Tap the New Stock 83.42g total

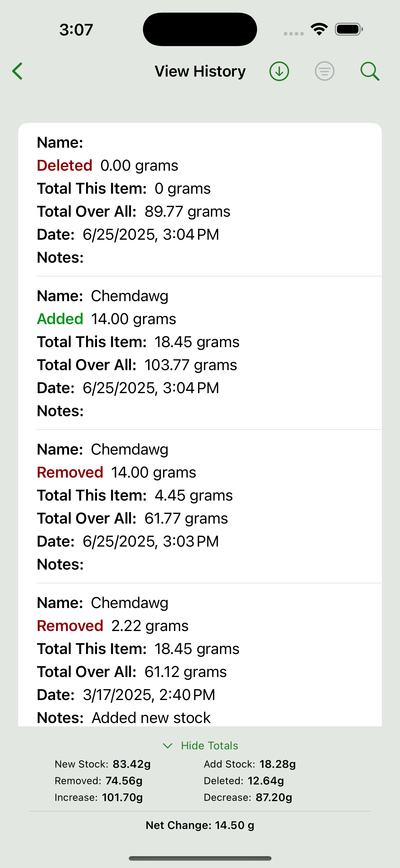(102, 764)
